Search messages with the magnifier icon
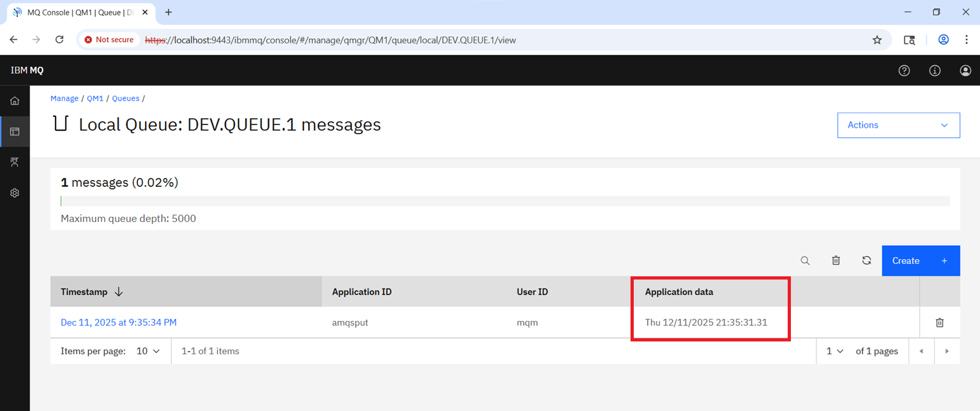This screenshot has width=980, height=411. (x=805, y=260)
